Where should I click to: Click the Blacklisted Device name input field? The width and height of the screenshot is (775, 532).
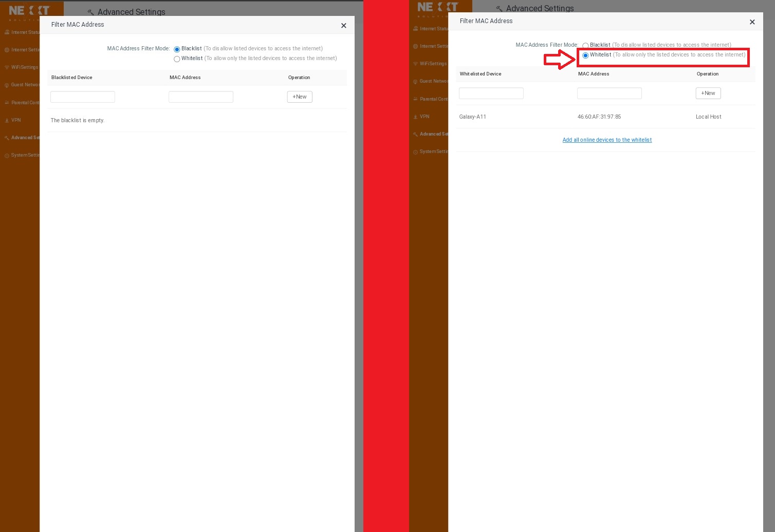point(83,97)
